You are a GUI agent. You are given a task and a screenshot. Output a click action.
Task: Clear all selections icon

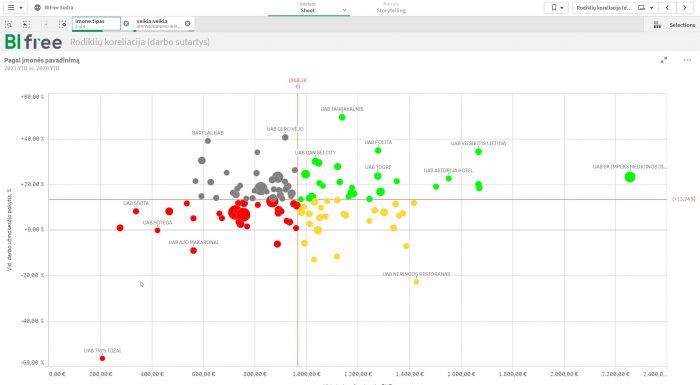(62, 24)
